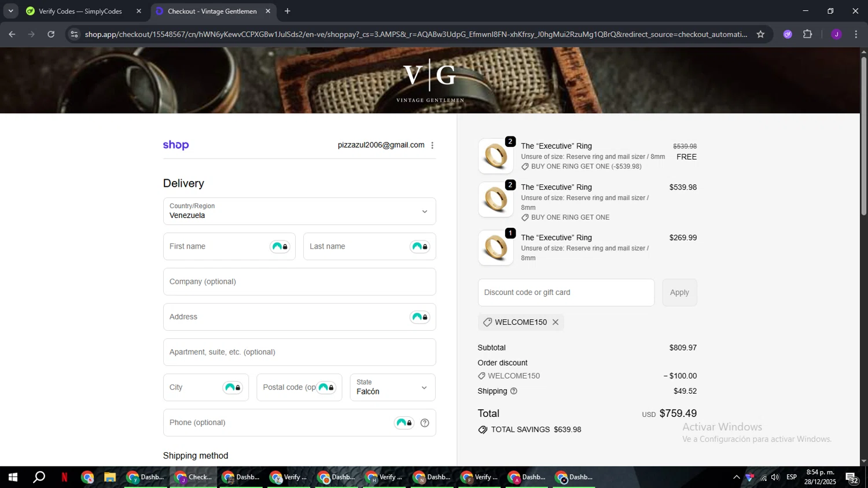Click $269.99 Executive Ring thumbnail
Image resolution: width=868 pixels, height=488 pixels.
[496, 248]
